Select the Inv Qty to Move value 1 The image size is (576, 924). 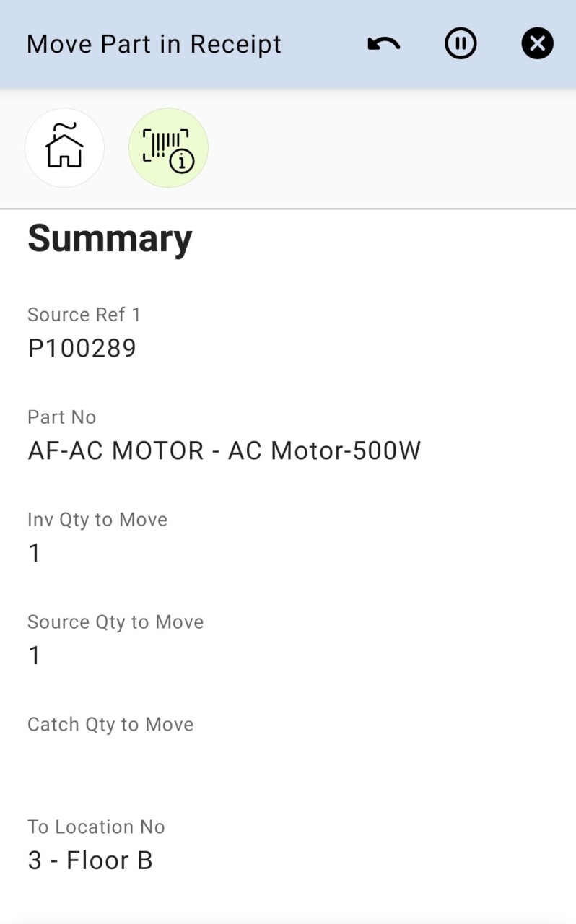click(x=34, y=553)
